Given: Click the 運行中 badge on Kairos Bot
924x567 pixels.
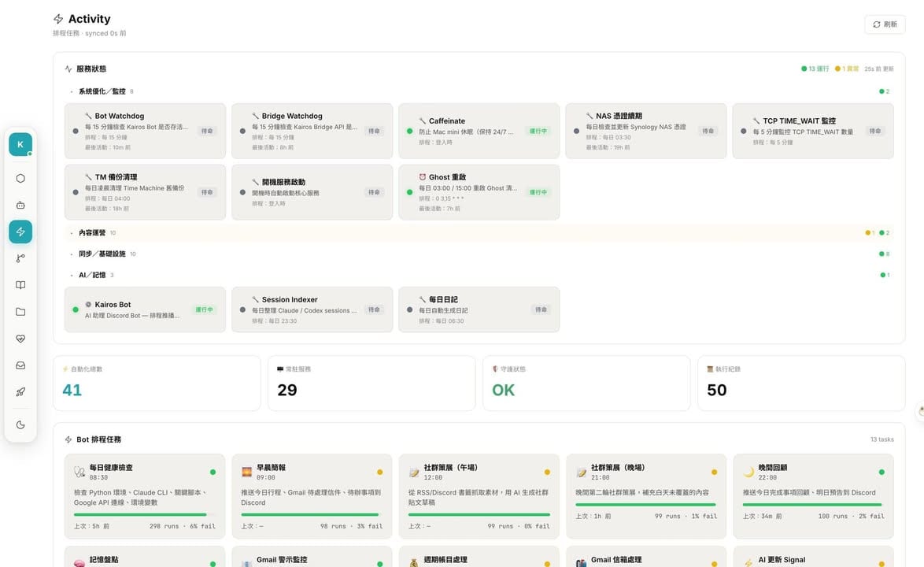Looking at the screenshot, I should pyautogui.click(x=205, y=309).
